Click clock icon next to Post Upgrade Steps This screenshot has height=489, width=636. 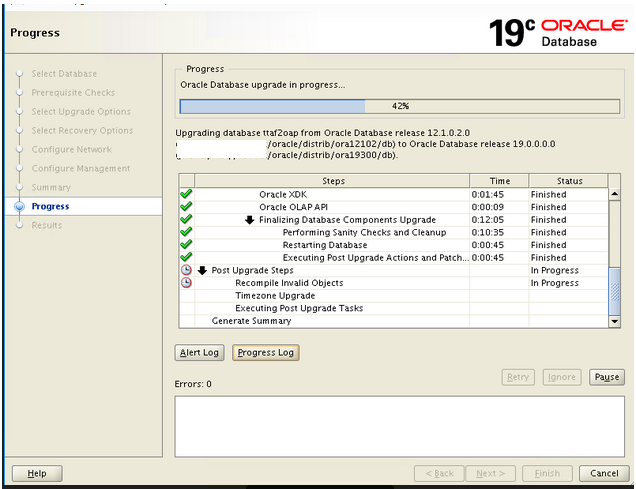[186, 271]
